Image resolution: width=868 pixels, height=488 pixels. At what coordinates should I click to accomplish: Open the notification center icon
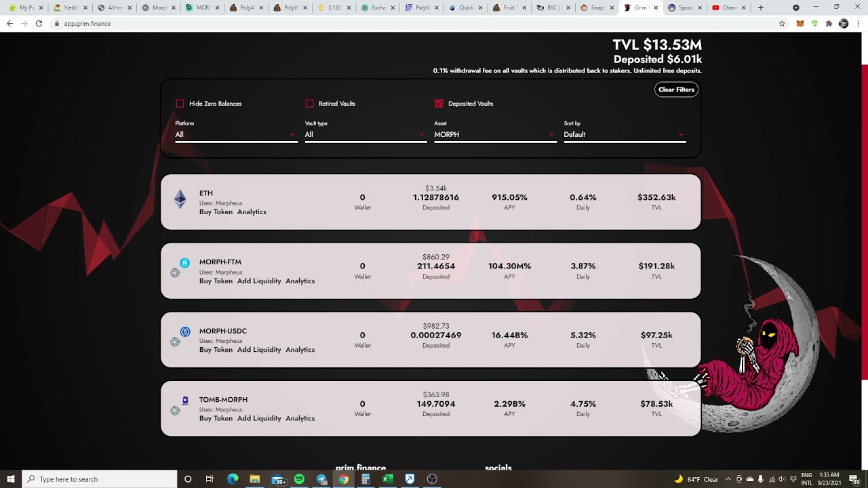854,479
